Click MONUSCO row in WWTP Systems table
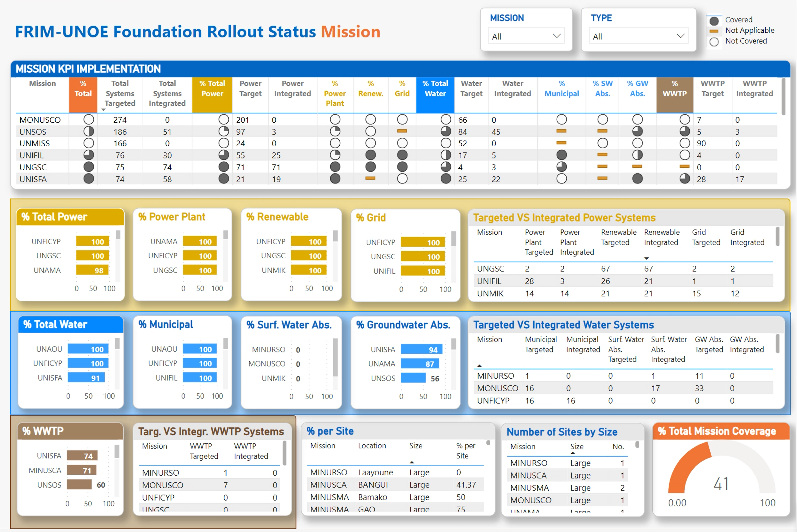Screen dimensions: 797x532 [x=209, y=485]
